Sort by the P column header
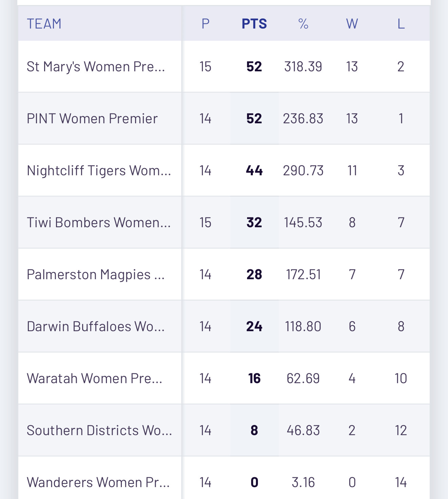Screen dimensions: 448x499 (x=205, y=24)
